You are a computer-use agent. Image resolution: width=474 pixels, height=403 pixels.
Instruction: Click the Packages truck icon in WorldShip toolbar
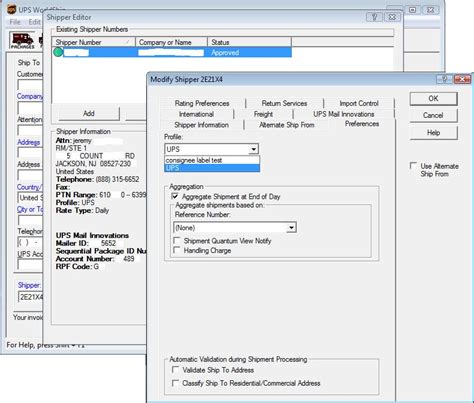[22, 40]
